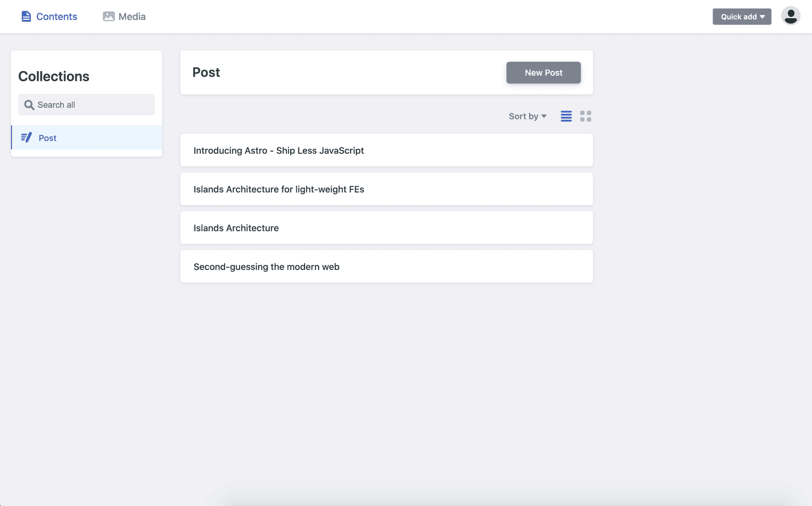
Task: Click the Sort by caret arrow
Action: 544,116
